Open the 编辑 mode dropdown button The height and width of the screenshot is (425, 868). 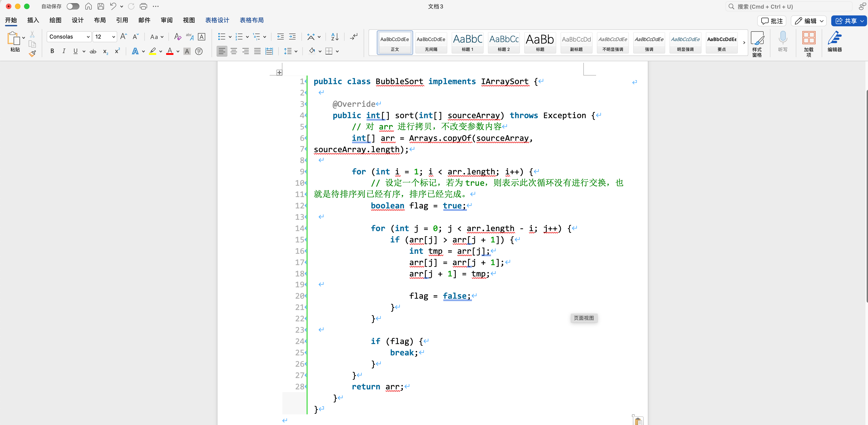coord(808,21)
